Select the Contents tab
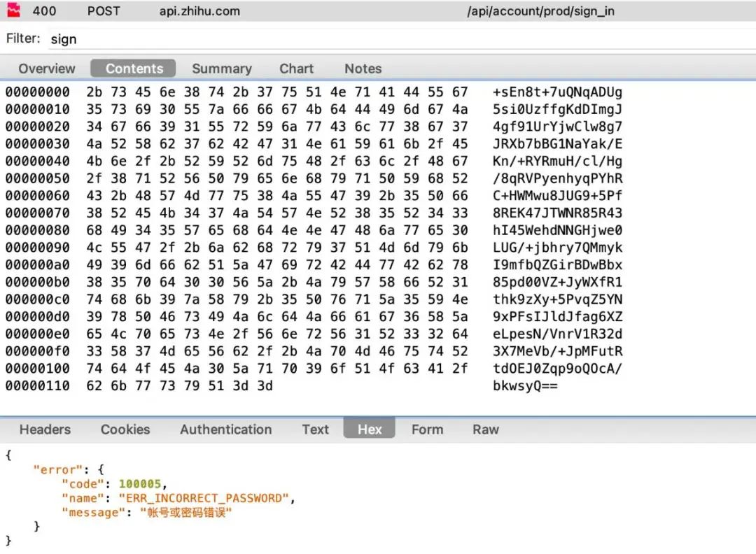This screenshot has width=756, height=554. click(x=134, y=69)
